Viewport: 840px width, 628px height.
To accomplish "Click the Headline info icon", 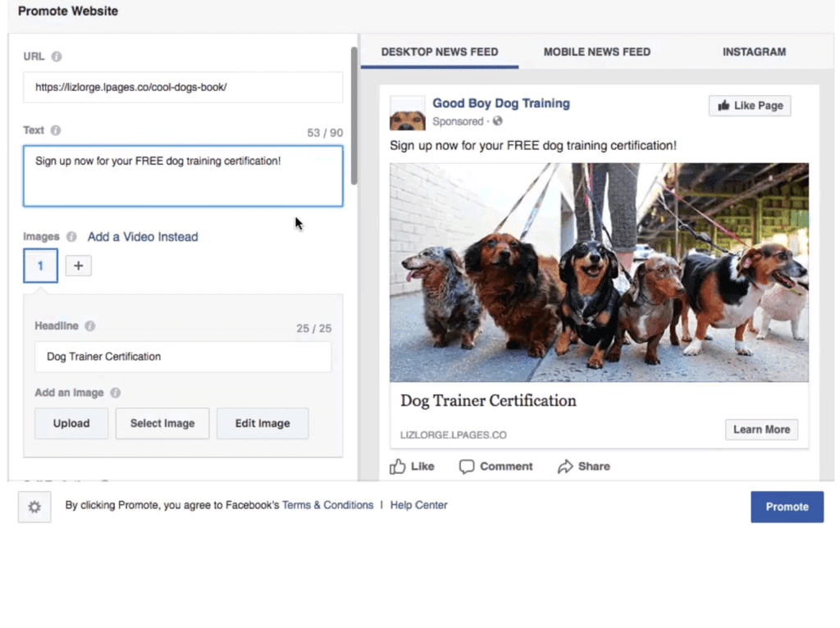I will (89, 325).
